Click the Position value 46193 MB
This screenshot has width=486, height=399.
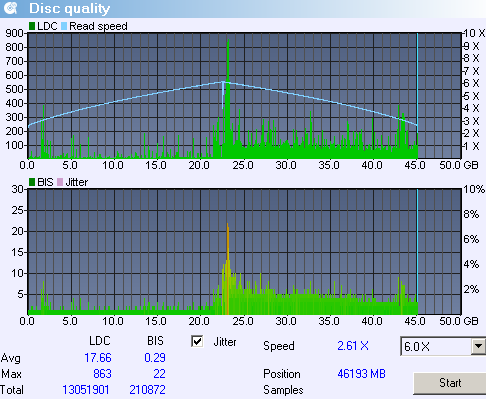click(x=361, y=374)
